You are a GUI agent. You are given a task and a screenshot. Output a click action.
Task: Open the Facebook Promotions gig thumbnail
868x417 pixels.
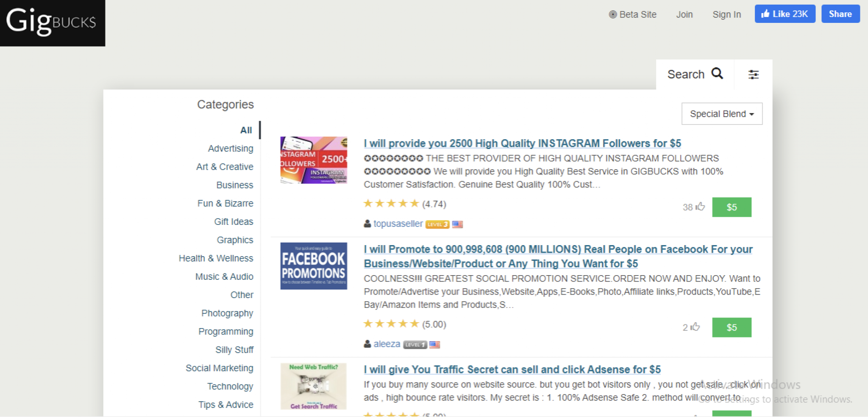pos(313,265)
